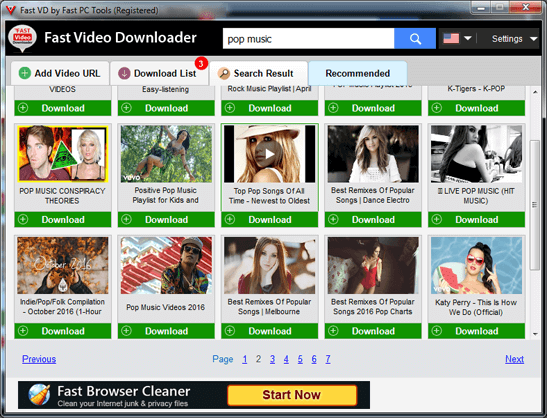This screenshot has width=547, height=418.
Task: Open Best Remixes Dance Electro thumbnail
Action: pos(373,154)
